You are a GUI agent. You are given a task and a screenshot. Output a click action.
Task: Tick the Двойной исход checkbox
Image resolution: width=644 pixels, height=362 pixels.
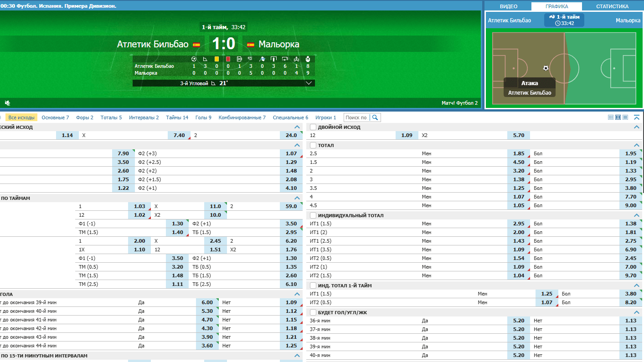313,127
